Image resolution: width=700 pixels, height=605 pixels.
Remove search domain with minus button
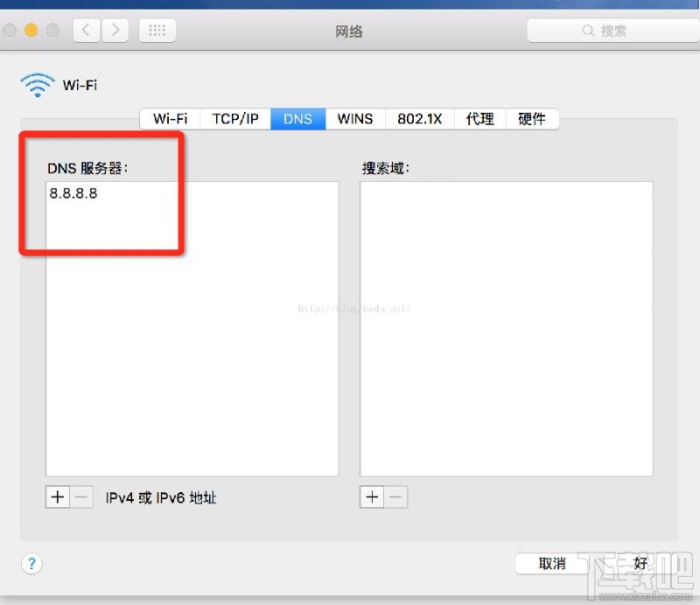pyautogui.click(x=396, y=497)
